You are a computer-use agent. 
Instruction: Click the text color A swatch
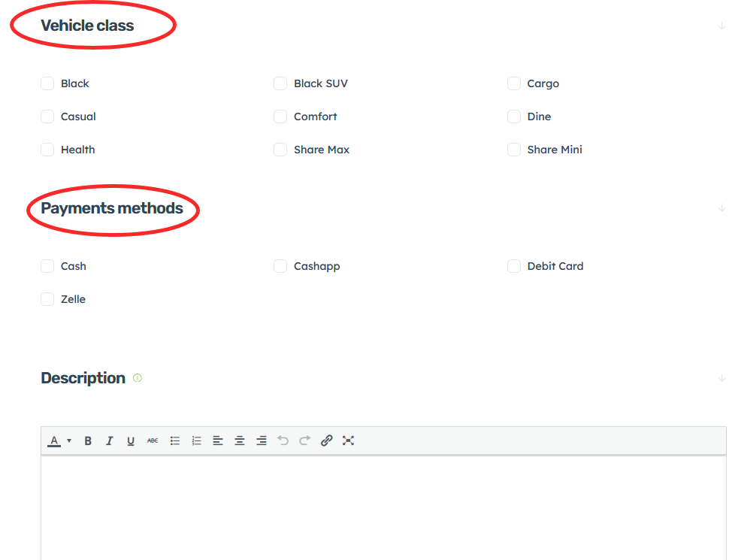click(x=54, y=441)
